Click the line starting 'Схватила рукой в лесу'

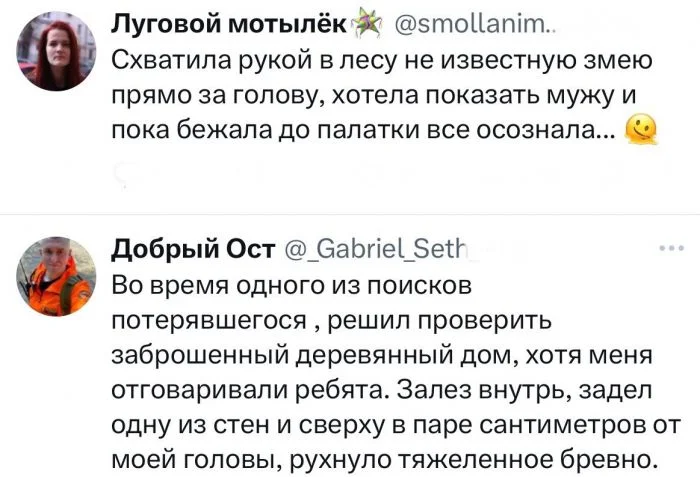(382, 62)
